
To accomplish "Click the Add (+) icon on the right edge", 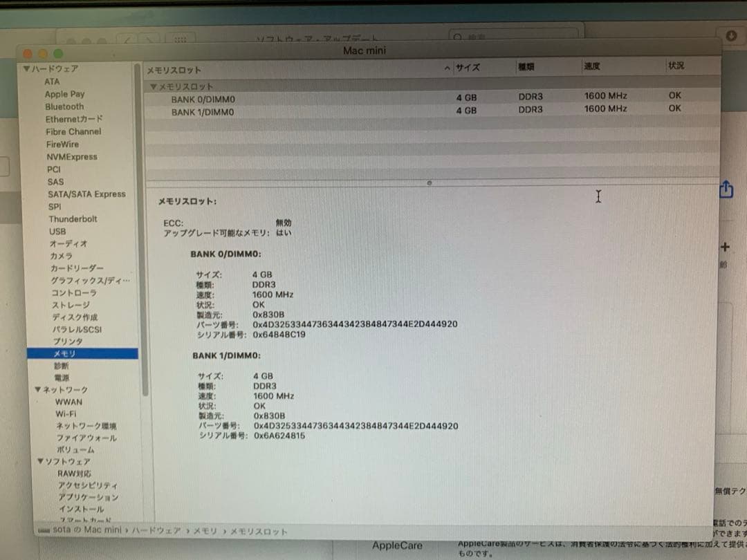I will (x=725, y=246).
